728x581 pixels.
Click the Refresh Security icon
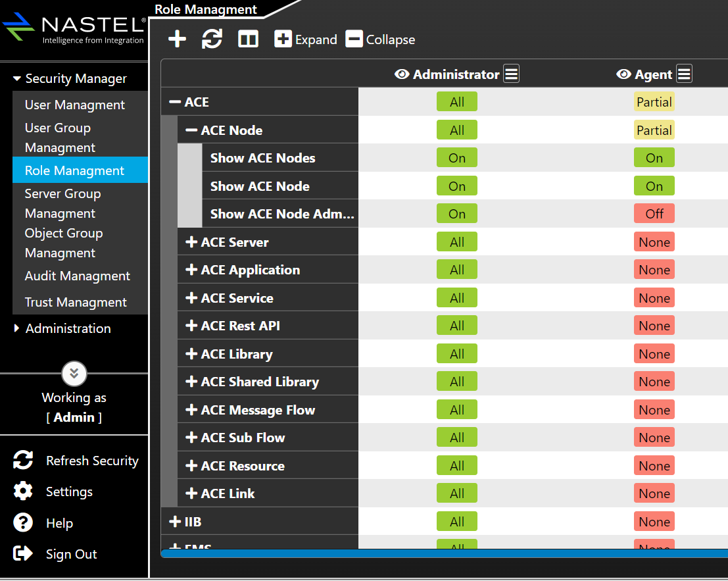(23, 460)
